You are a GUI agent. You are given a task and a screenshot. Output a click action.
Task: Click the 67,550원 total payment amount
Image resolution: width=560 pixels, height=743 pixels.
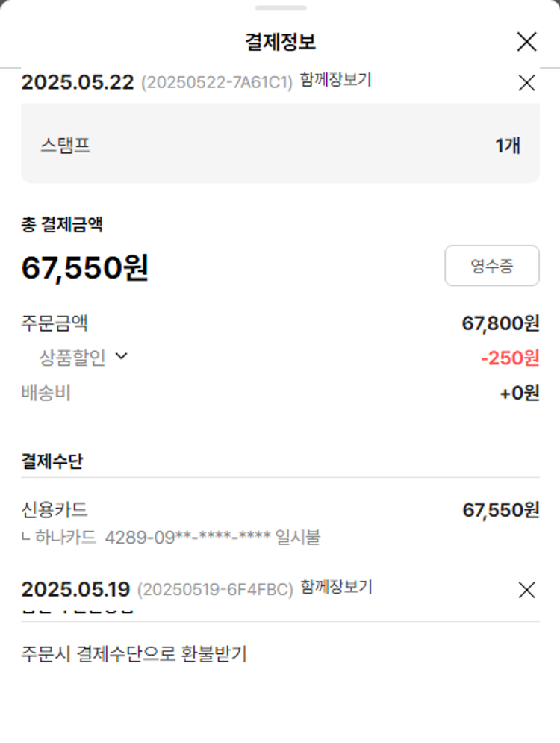[84, 267]
